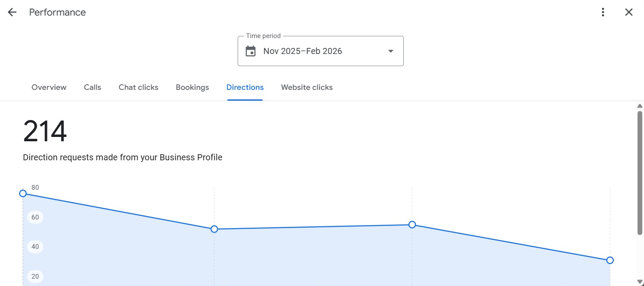Screen dimensions: 644x286
Task: Go to the Website clicks tab
Action: [x=307, y=87]
